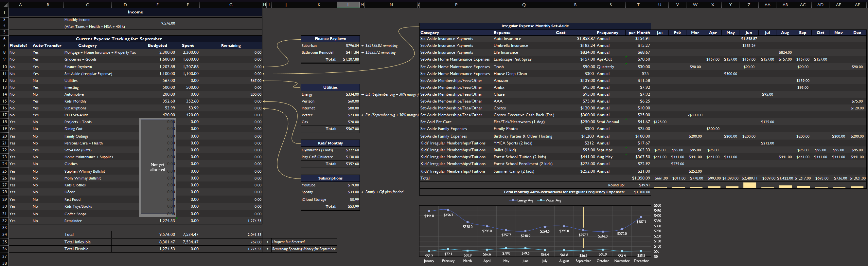The width and height of the screenshot is (868, 266).
Task: Click 'Family + Gift plan for dad' note
Action: tap(384, 192)
